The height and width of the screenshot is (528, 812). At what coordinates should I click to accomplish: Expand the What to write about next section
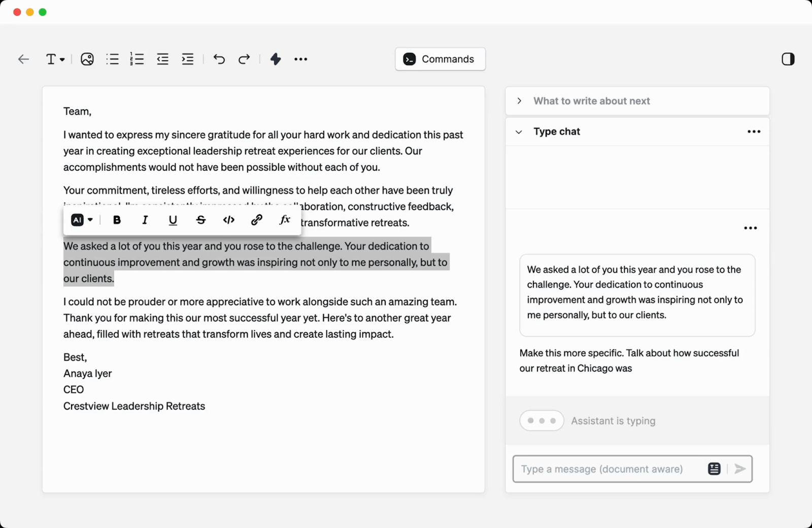pos(519,101)
